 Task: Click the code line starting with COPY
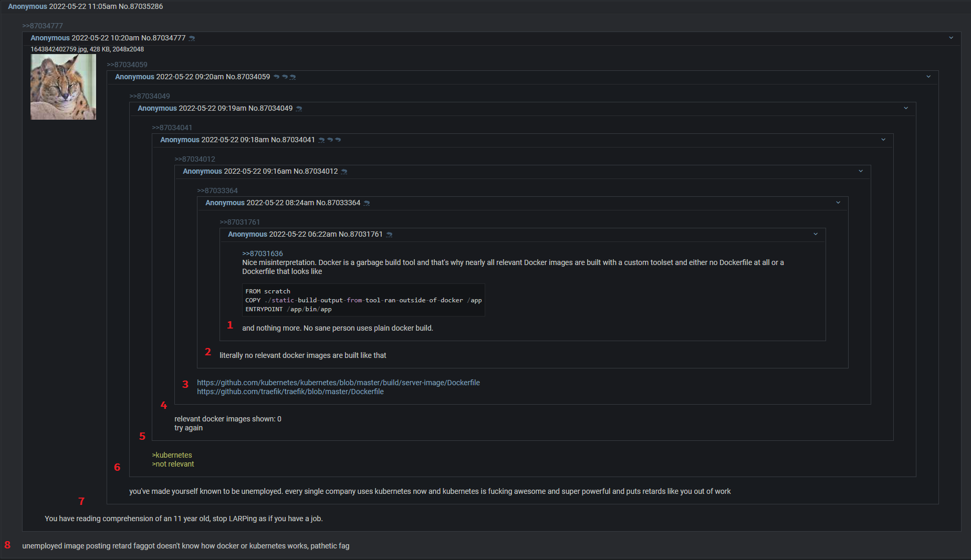tap(363, 300)
